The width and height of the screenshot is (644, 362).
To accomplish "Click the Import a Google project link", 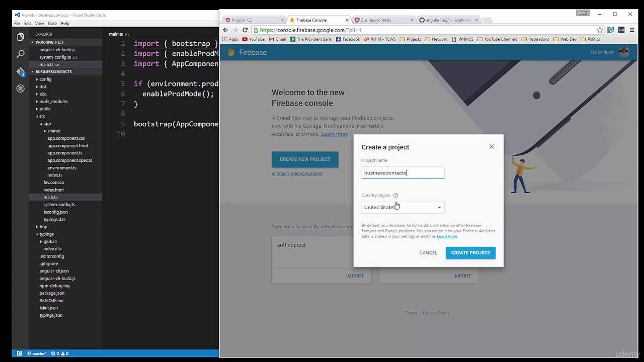I will [297, 173].
